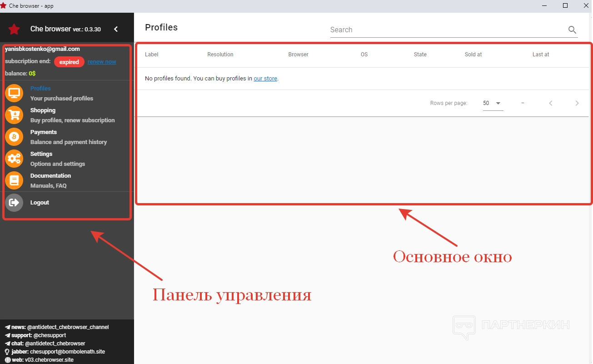Click 'Balance and payment history' subtitle
Image resolution: width=593 pixels, height=364 pixels.
click(69, 142)
